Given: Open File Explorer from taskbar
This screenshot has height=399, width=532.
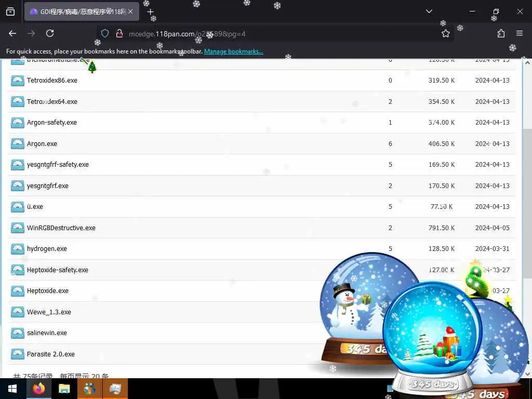Looking at the screenshot, I should [x=64, y=389].
